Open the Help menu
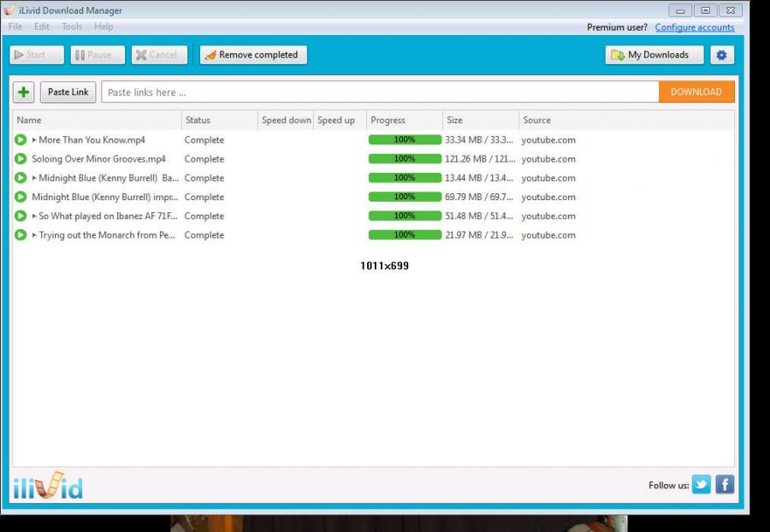Viewport: 770px width, 532px height. 104,27
